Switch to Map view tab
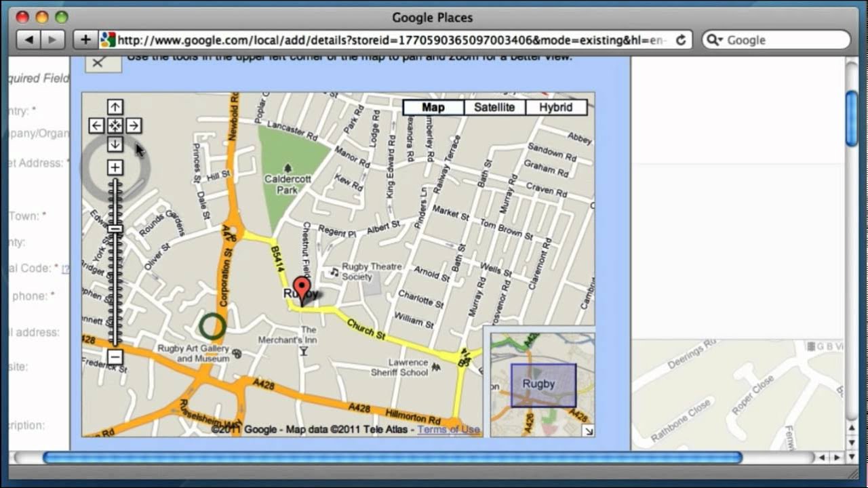 click(x=433, y=107)
